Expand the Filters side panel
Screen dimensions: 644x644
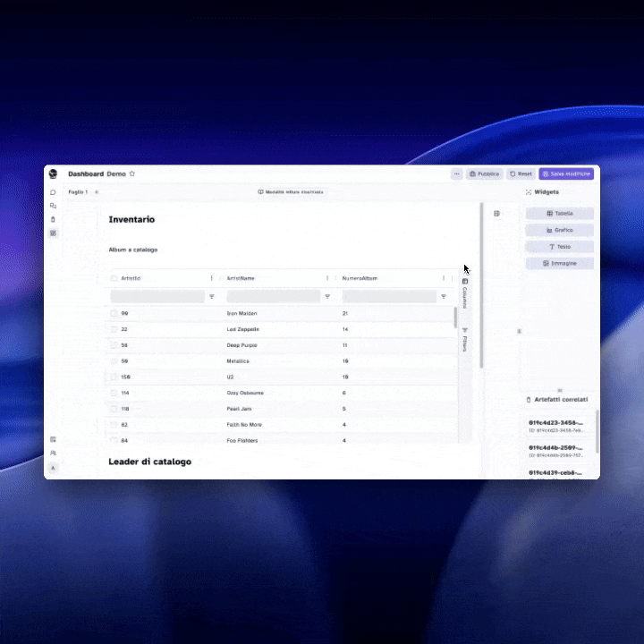coord(465,340)
